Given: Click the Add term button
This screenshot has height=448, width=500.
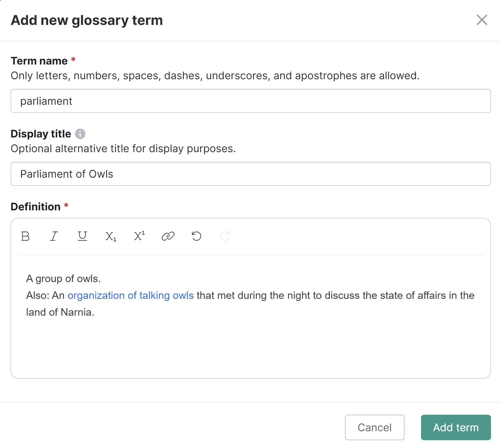Looking at the screenshot, I should [x=456, y=428].
